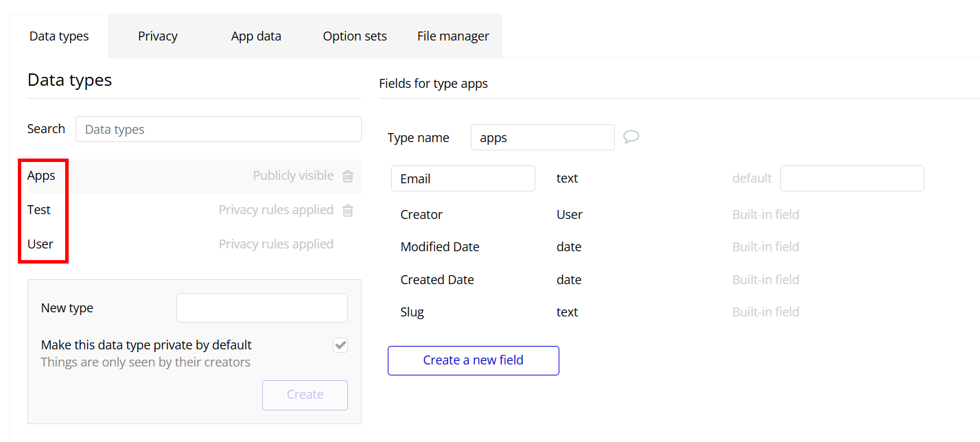Go to the Option sets tab
Viewport: 980px width, 442px height.
355,36
